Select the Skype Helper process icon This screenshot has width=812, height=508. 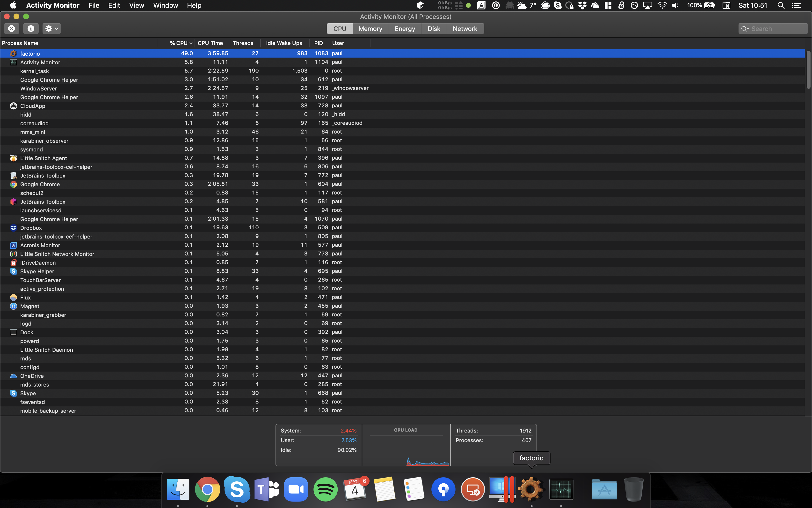tap(14, 271)
